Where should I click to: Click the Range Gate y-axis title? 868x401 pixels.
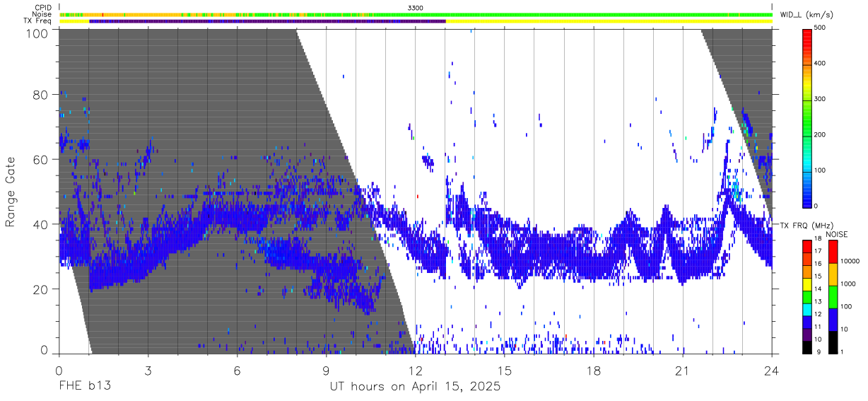[x=11, y=192]
